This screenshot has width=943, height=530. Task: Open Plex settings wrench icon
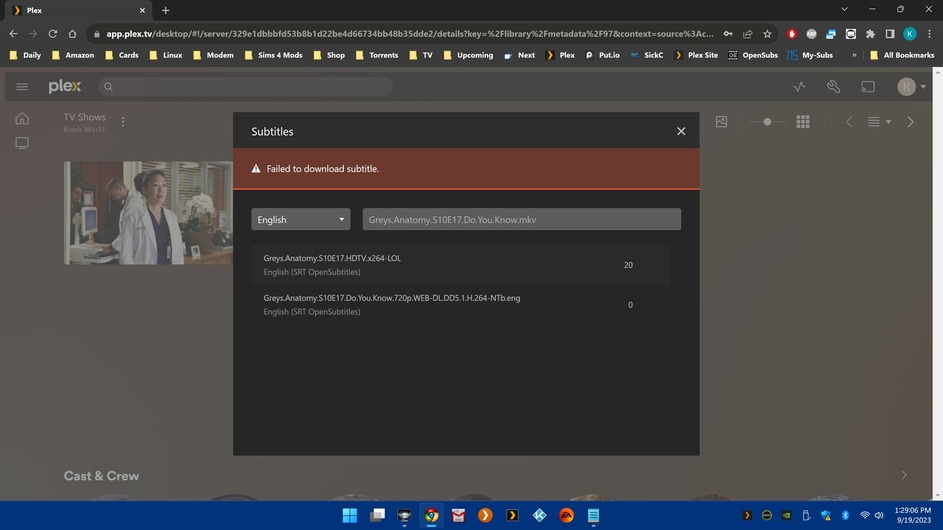tap(833, 87)
